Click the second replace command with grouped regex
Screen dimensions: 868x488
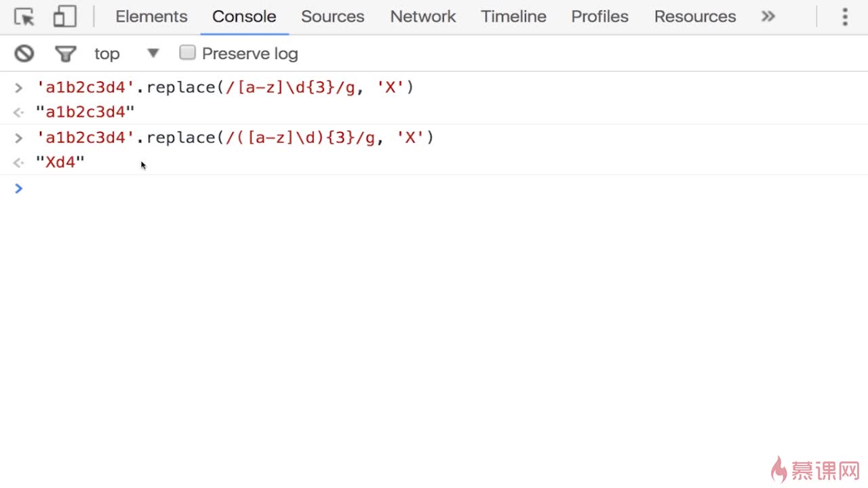[235, 138]
